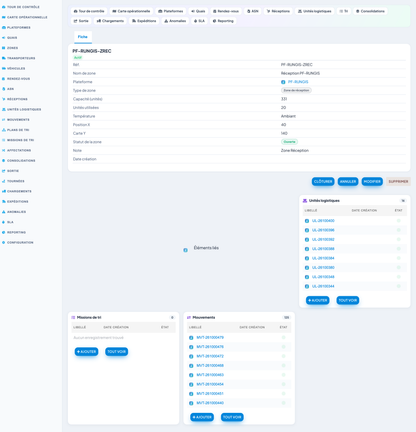This screenshot has width=416, height=432.
Task: Click the icon beside UL-26100400
Action: (x=307, y=221)
